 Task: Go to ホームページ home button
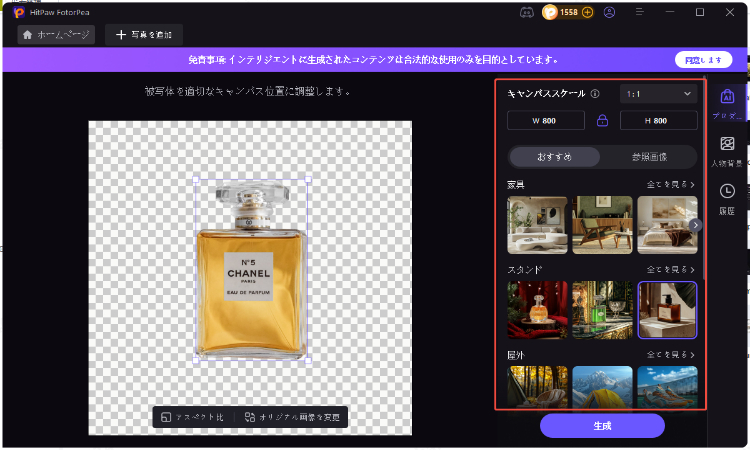point(56,34)
